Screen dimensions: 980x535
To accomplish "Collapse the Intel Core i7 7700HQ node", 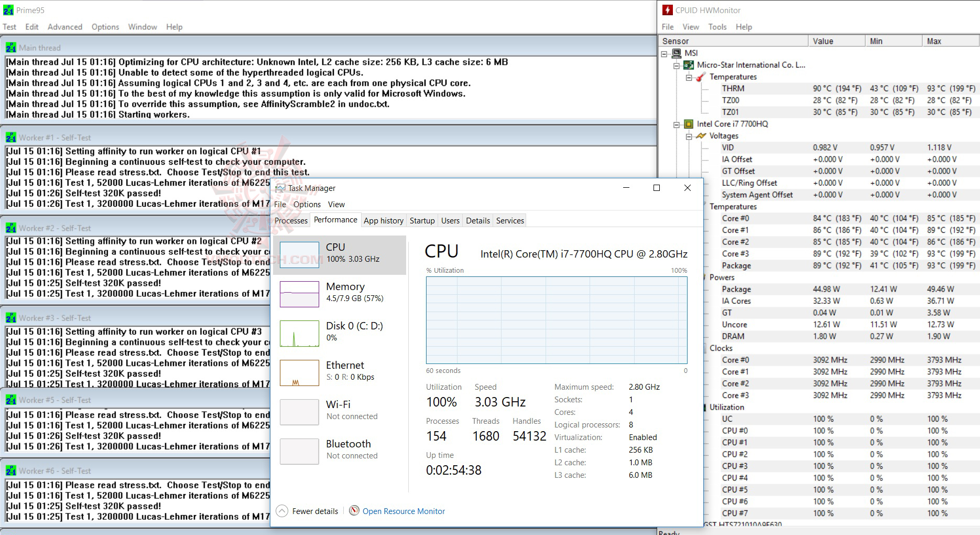I will coord(677,124).
